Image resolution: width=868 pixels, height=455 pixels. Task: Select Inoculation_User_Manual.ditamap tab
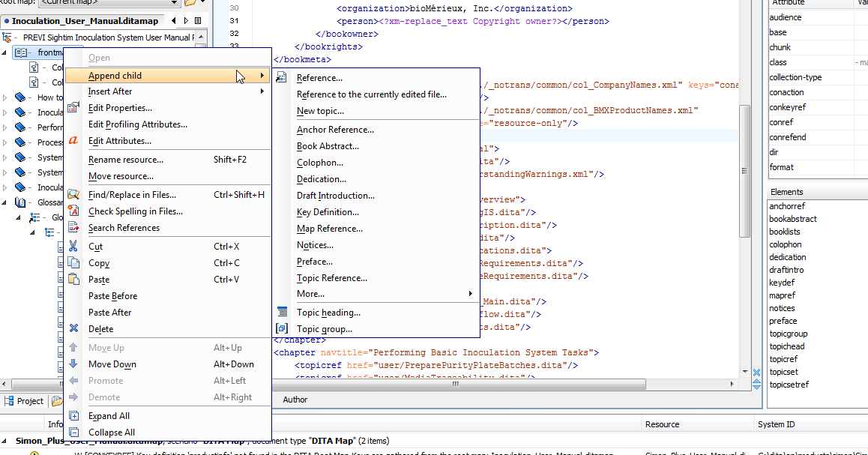click(82, 21)
